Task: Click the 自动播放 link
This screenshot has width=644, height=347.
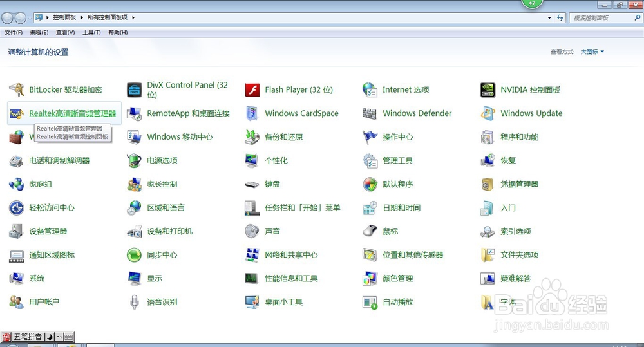Action: point(398,302)
